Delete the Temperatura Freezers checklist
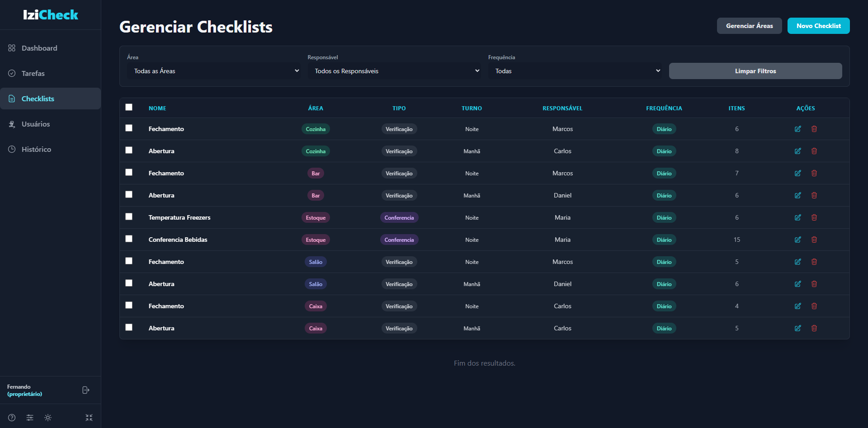Viewport: 868px width, 428px height. pyautogui.click(x=814, y=217)
